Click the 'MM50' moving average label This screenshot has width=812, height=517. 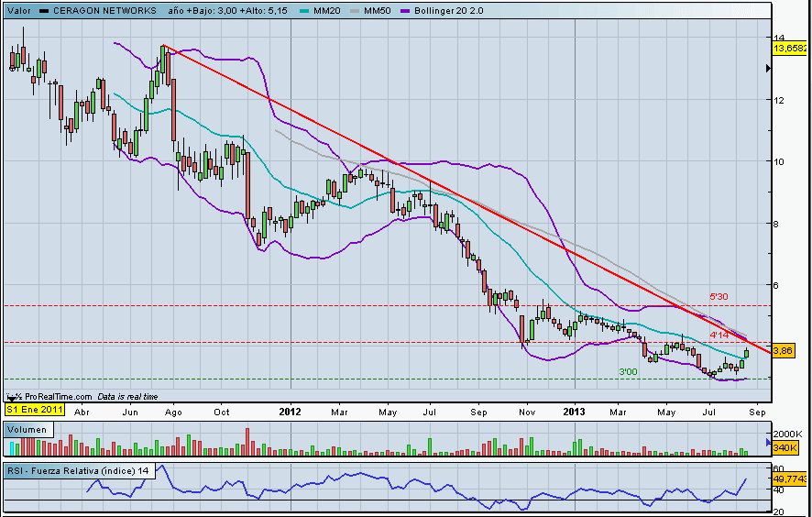coord(377,11)
